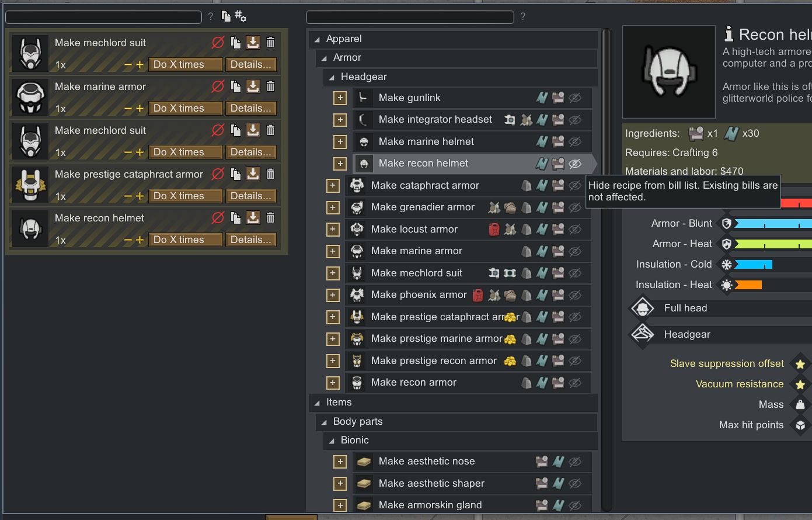Click the Armor - Blunt stat bar
This screenshot has width=812, height=520.
point(773,224)
